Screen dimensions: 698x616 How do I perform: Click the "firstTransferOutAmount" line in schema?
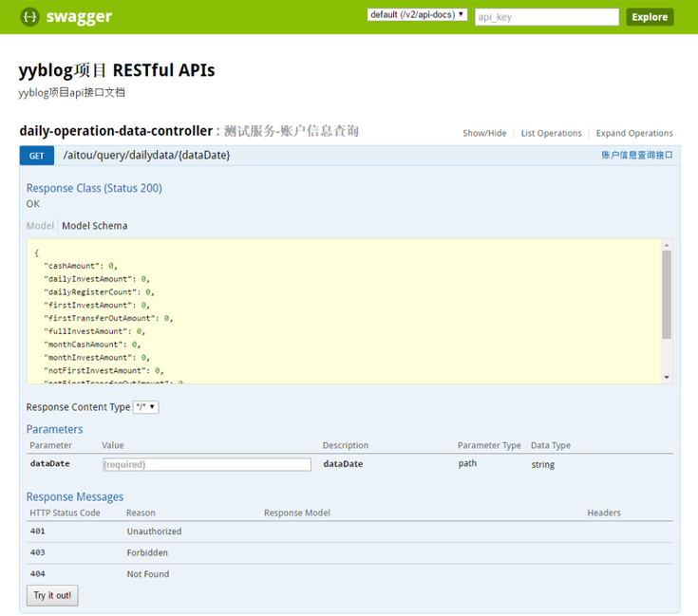(x=108, y=318)
